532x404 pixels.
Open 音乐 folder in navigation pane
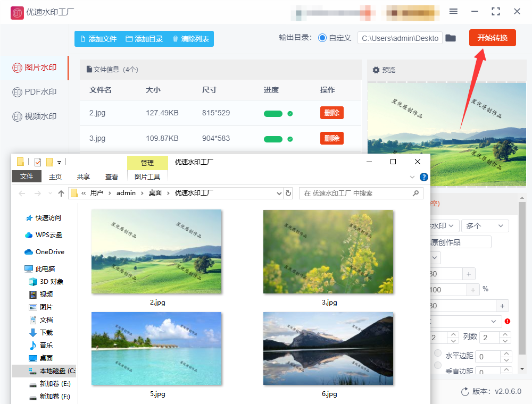point(41,345)
